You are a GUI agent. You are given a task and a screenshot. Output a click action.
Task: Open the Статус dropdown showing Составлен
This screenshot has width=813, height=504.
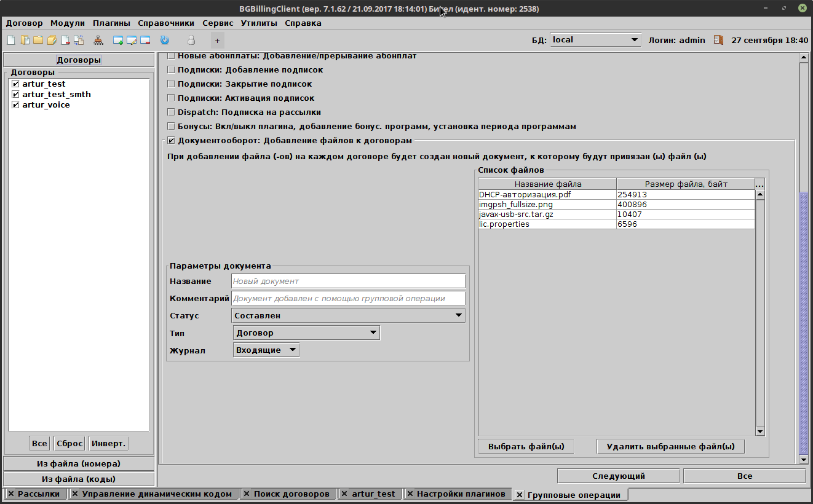[x=349, y=316]
